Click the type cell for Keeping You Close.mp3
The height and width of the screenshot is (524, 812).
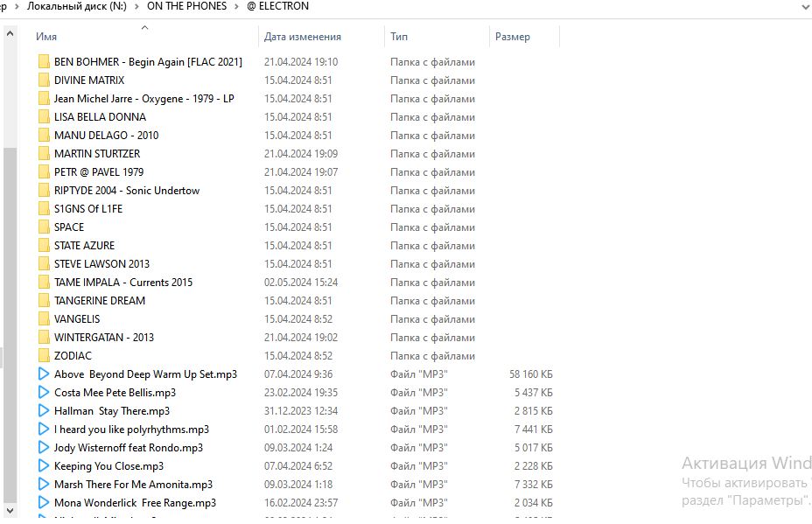[x=419, y=466]
